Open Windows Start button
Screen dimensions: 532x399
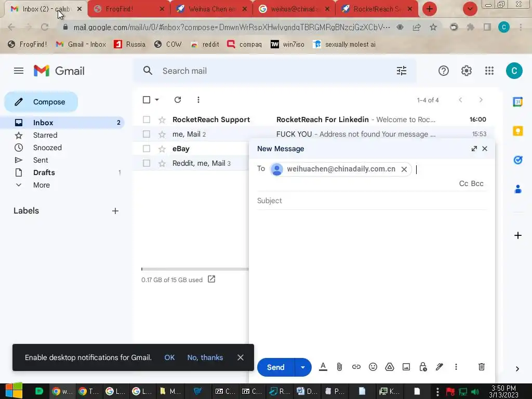pyautogui.click(x=14, y=391)
